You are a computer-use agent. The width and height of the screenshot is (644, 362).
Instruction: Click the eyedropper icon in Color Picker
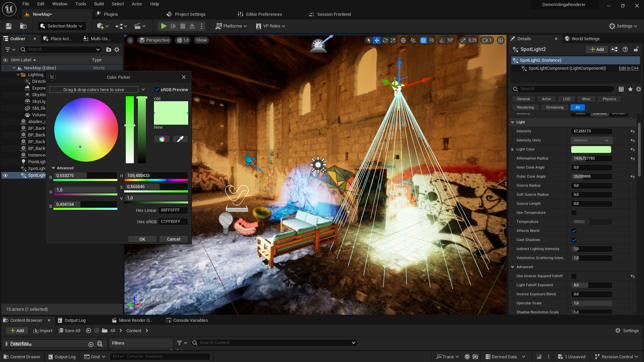click(180, 139)
